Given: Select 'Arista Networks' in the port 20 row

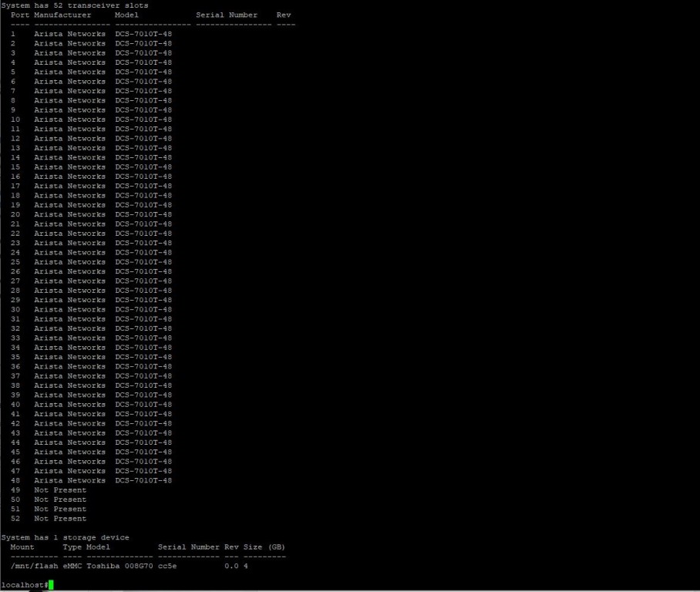Looking at the screenshot, I should tap(69, 214).
